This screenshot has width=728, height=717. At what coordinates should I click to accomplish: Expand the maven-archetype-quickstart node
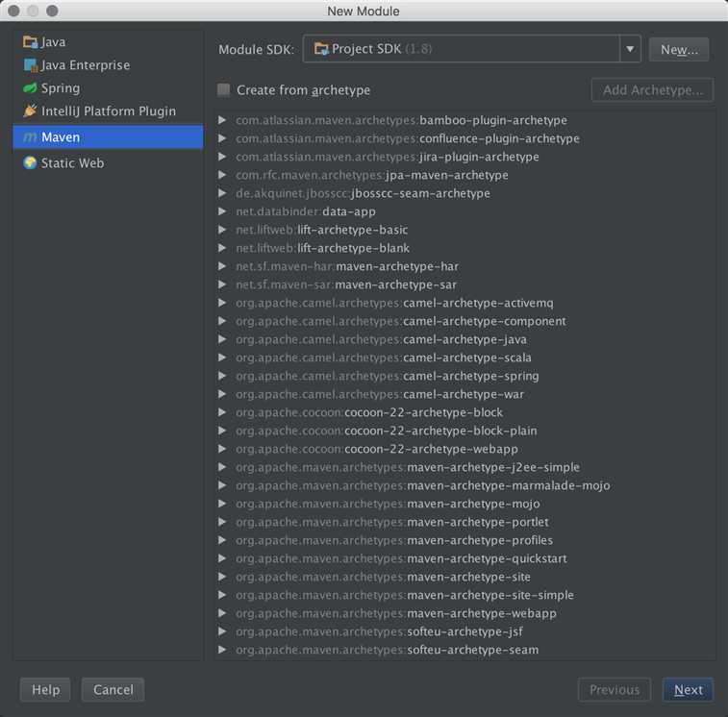click(x=222, y=558)
